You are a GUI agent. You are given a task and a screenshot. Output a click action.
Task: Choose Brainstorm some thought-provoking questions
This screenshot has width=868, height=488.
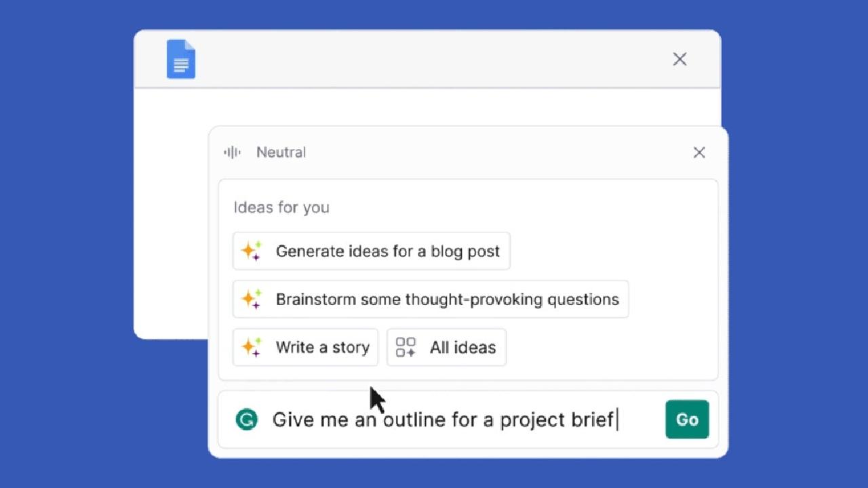pos(447,299)
